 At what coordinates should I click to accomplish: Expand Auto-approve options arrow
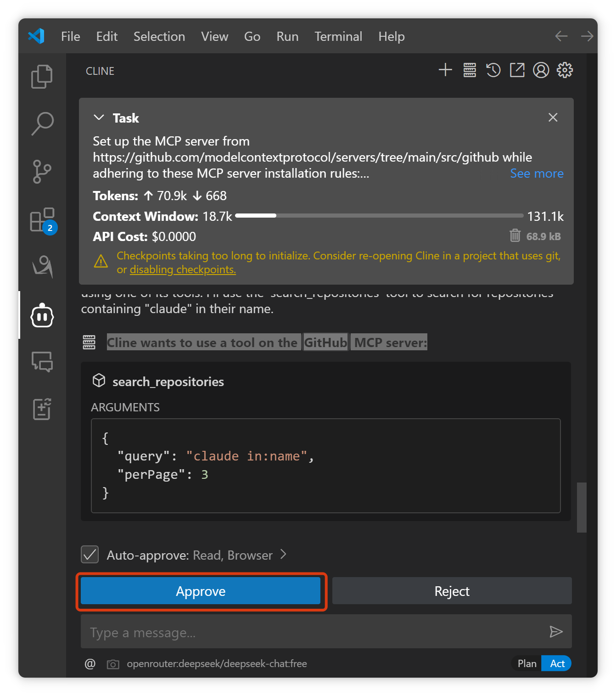click(x=284, y=555)
